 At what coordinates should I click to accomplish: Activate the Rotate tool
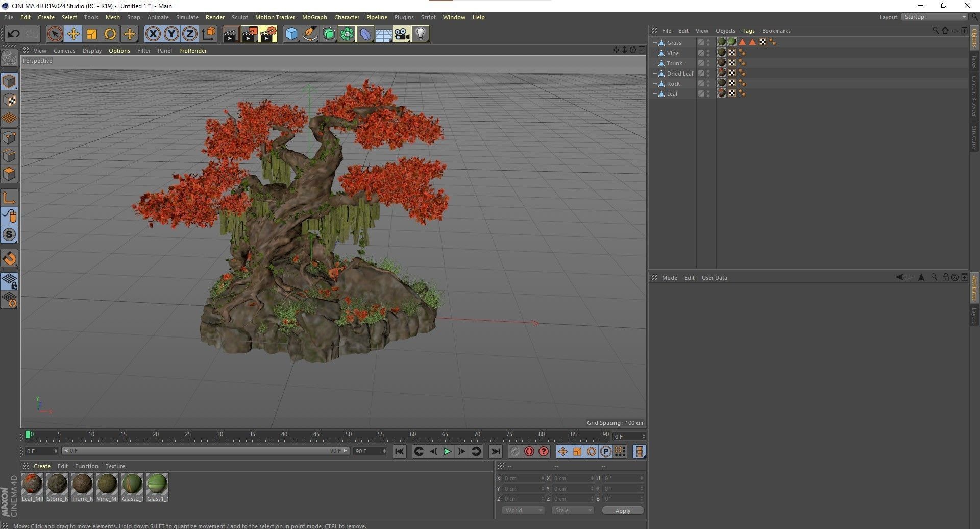[x=110, y=34]
